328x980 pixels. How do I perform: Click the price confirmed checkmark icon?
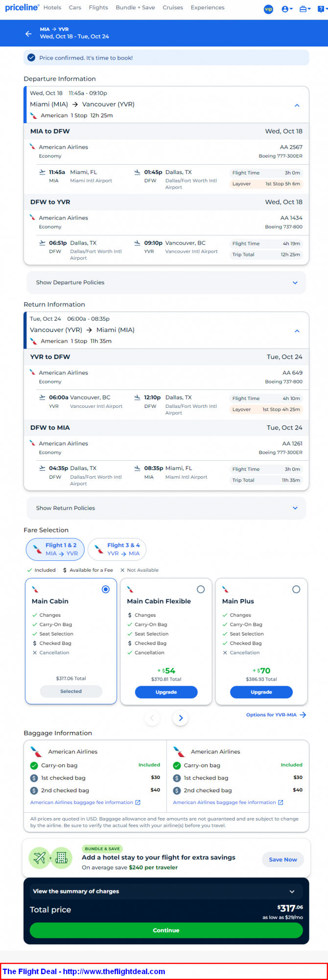(x=31, y=58)
